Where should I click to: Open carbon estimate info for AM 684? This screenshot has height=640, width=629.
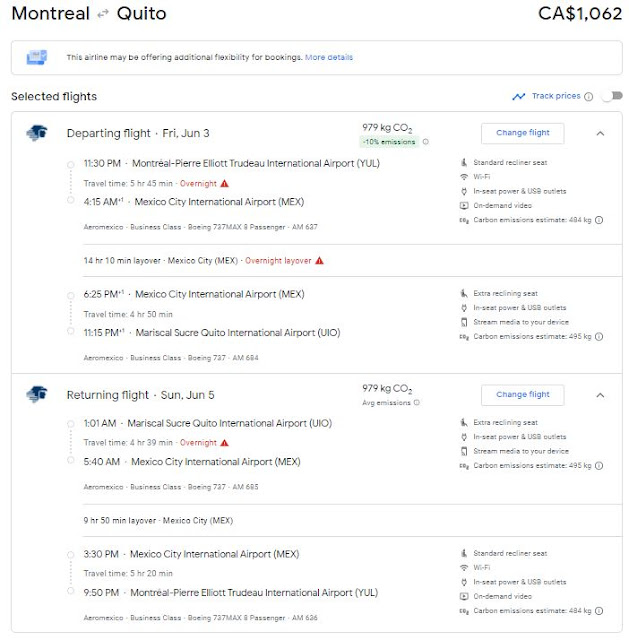599,336
